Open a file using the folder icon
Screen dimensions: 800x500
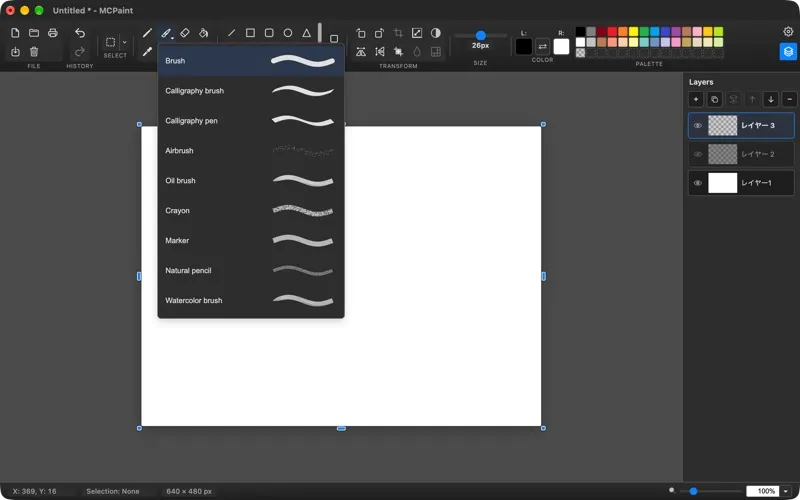pos(34,33)
